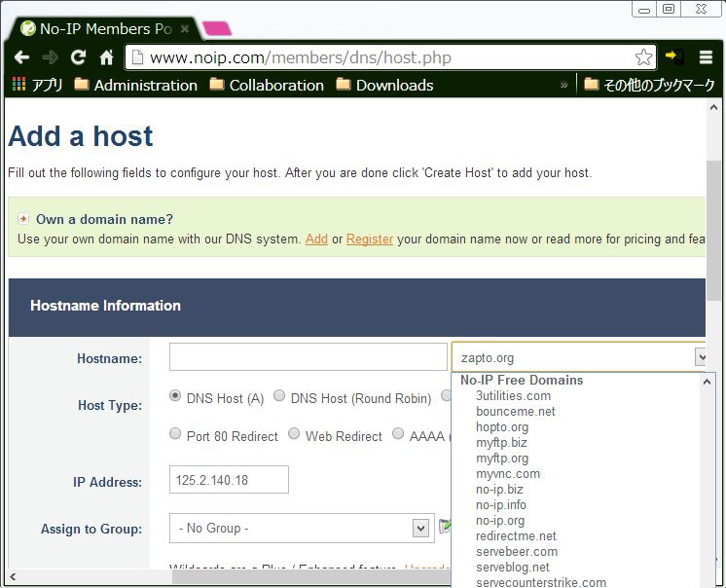Choose hopto.org from the domain list
The height and width of the screenshot is (588, 726).
tap(502, 427)
